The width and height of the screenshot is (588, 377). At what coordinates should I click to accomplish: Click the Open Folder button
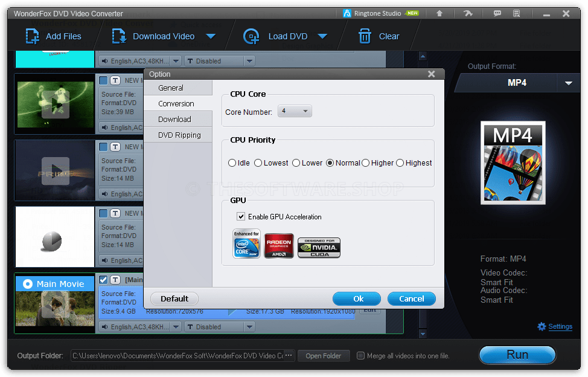tap(323, 356)
